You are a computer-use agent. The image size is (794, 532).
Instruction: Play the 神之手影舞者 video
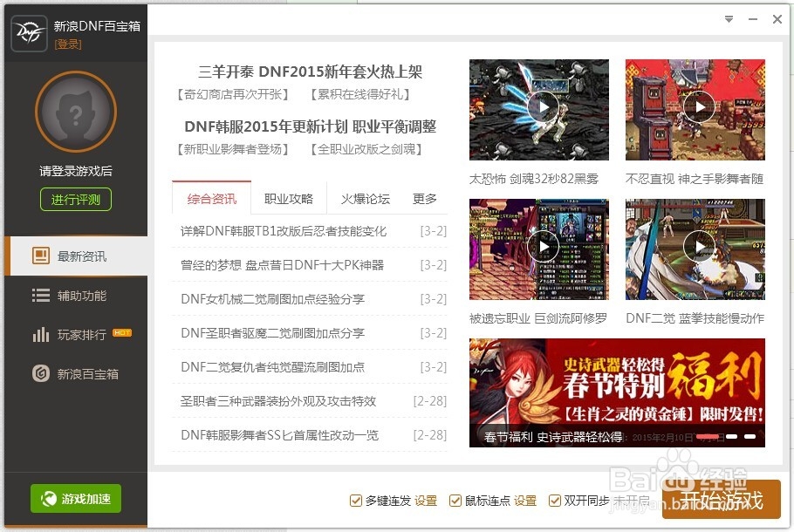click(x=699, y=106)
